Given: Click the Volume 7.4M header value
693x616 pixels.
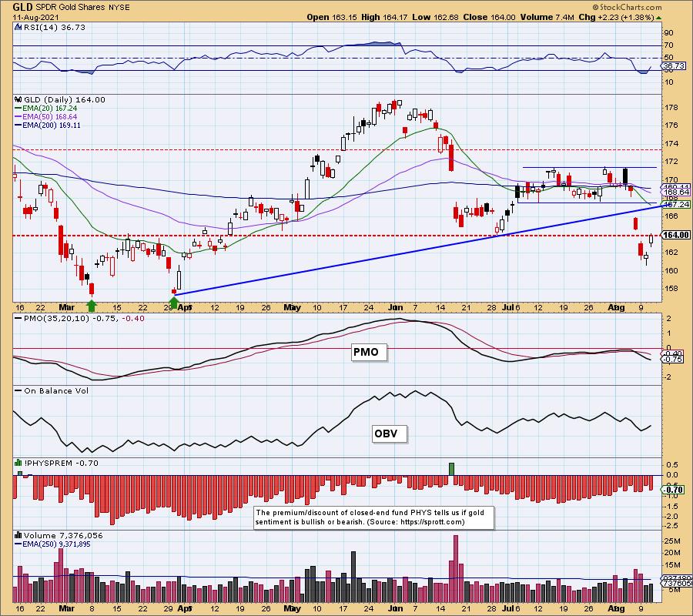Looking at the screenshot, I should click(x=547, y=17).
